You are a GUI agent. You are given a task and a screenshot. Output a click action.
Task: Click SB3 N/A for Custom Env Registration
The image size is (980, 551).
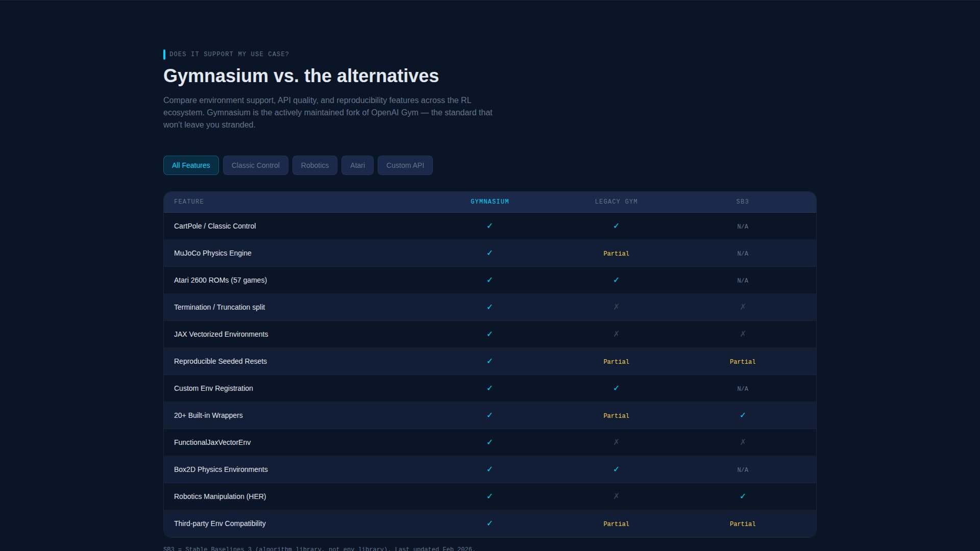(x=743, y=389)
